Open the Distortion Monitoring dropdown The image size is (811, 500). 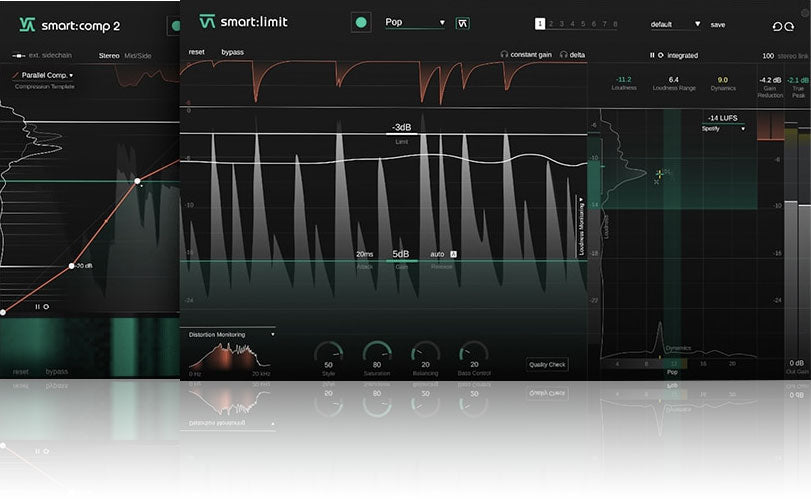[231, 335]
